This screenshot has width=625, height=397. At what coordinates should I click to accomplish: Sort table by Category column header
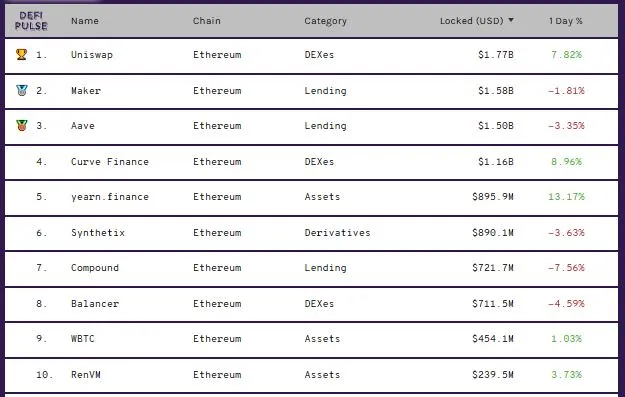point(325,21)
